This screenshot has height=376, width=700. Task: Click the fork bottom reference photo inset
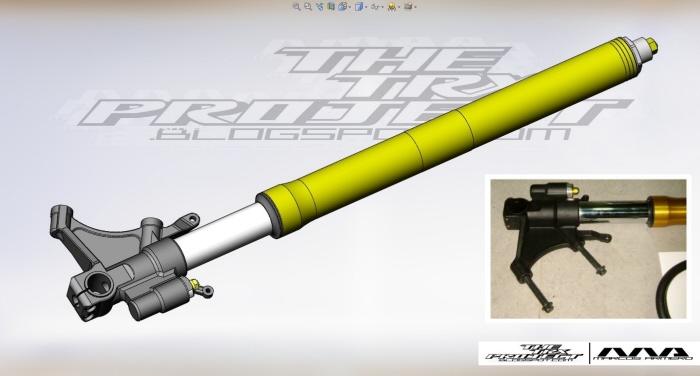click(588, 248)
